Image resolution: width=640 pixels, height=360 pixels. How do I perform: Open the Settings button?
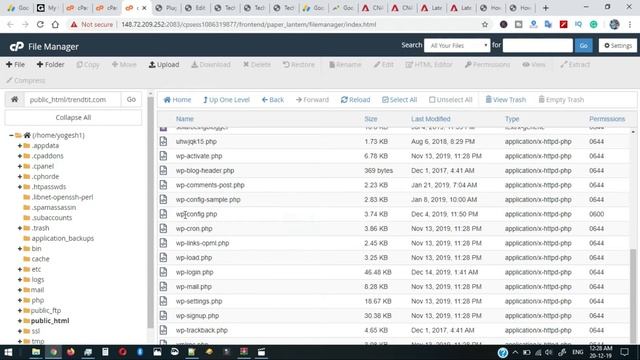pyautogui.click(x=618, y=45)
